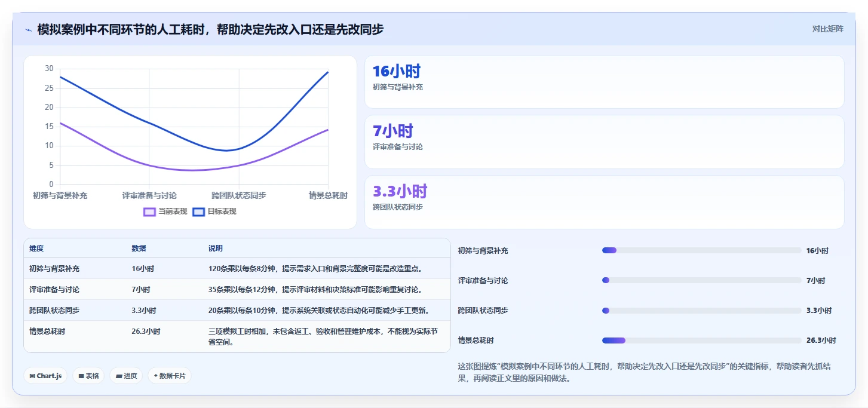
Task: Click the 说明 column header
Action: tap(215, 249)
